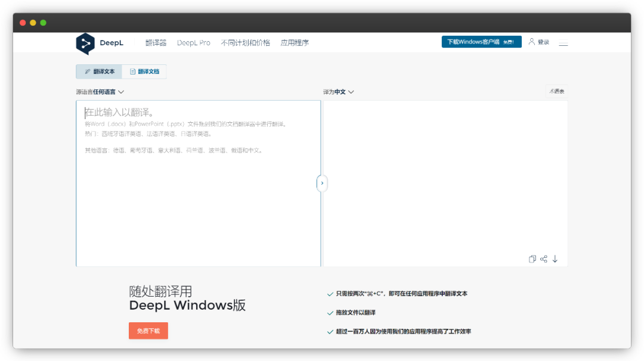
Task: Click the swap languages arrow button
Action: point(322,183)
